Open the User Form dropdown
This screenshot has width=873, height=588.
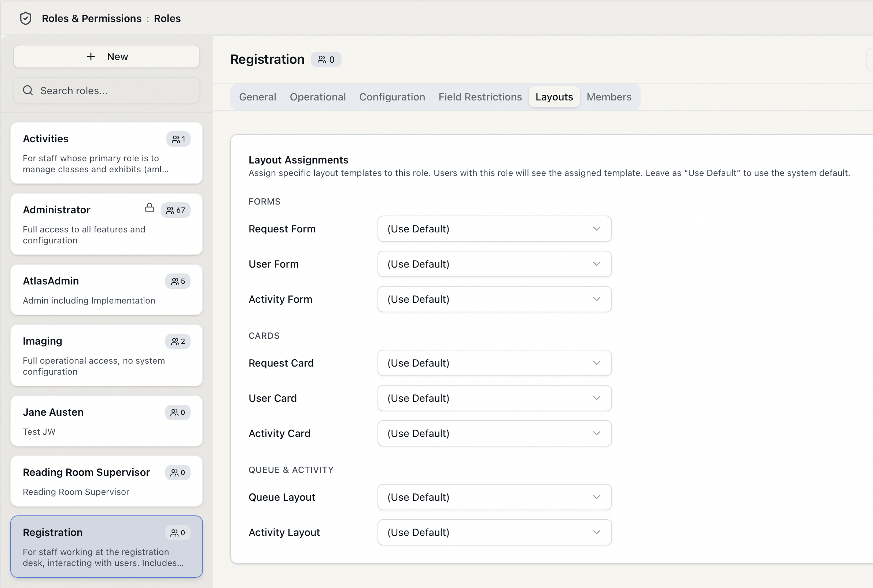pyautogui.click(x=494, y=264)
